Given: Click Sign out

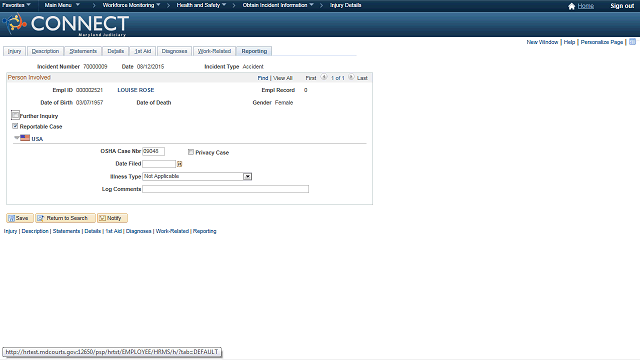Looking at the screenshot, I should [x=622, y=6].
